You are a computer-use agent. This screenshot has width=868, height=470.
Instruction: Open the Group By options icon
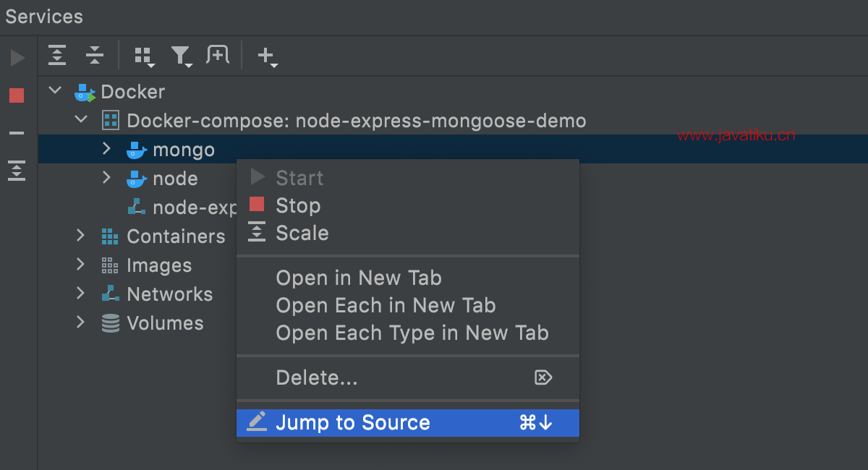pyautogui.click(x=145, y=56)
